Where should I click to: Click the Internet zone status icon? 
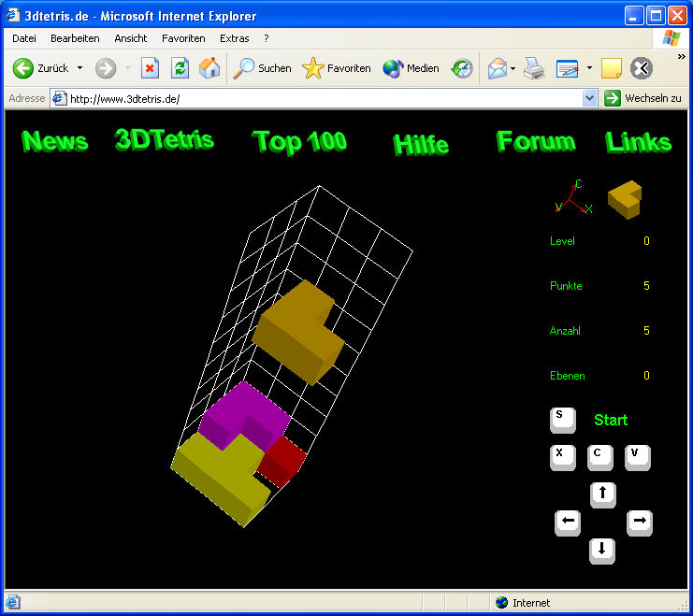pos(501,602)
